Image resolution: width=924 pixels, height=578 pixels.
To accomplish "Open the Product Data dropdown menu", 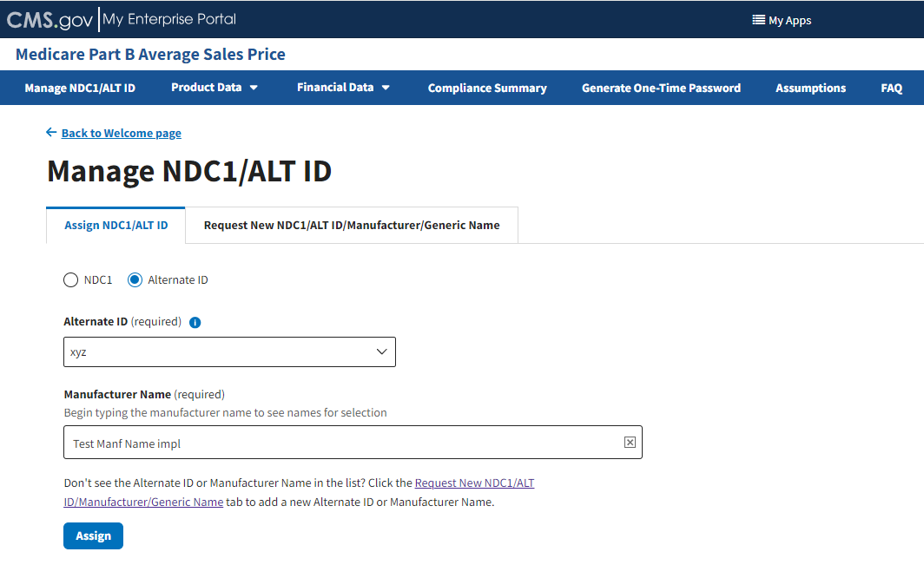I will pos(214,88).
